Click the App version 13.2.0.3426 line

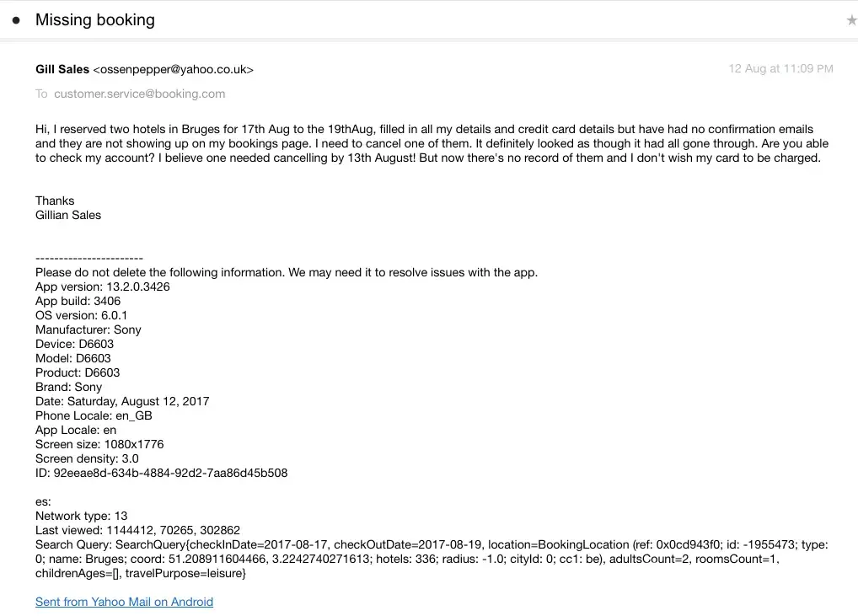[103, 287]
